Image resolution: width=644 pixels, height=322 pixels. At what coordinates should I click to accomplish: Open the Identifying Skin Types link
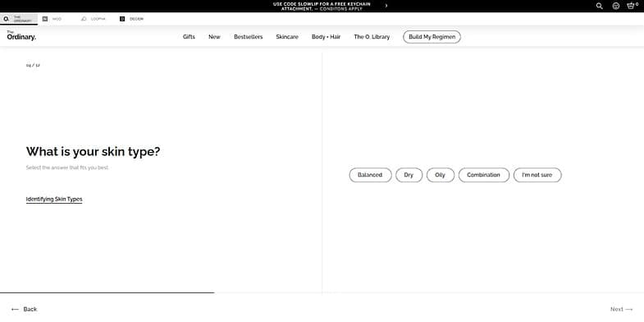tap(54, 200)
